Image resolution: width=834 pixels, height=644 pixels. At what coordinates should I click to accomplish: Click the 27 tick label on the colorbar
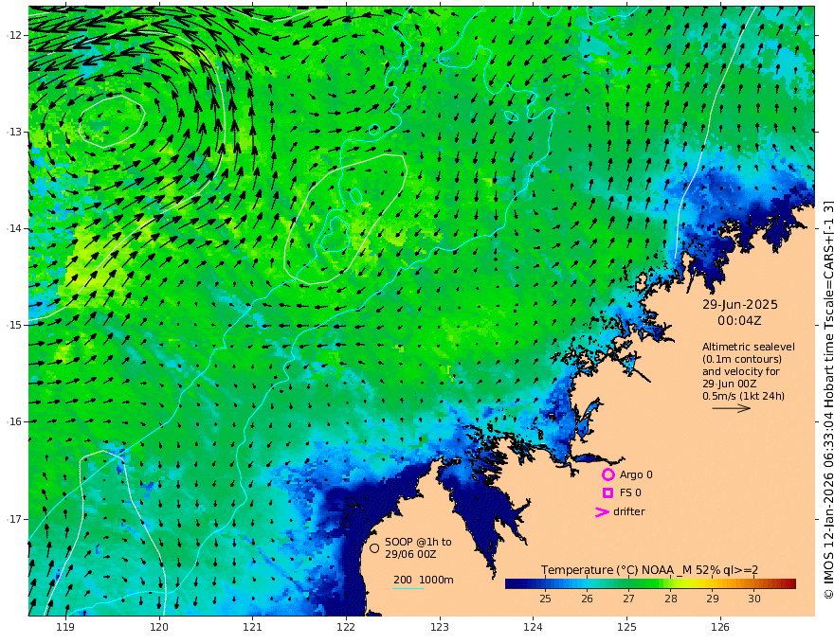pyautogui.click(x=628, y=599)
